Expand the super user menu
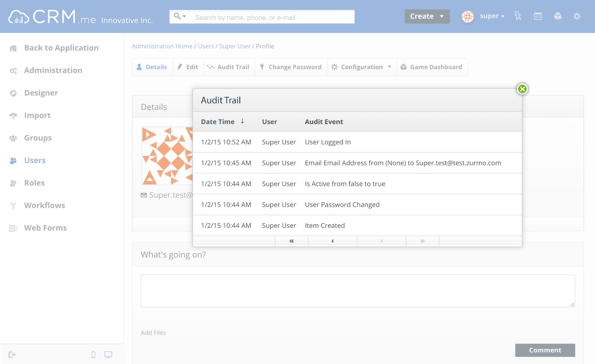This screenshot has width=595, height=364. coord(492,16)
